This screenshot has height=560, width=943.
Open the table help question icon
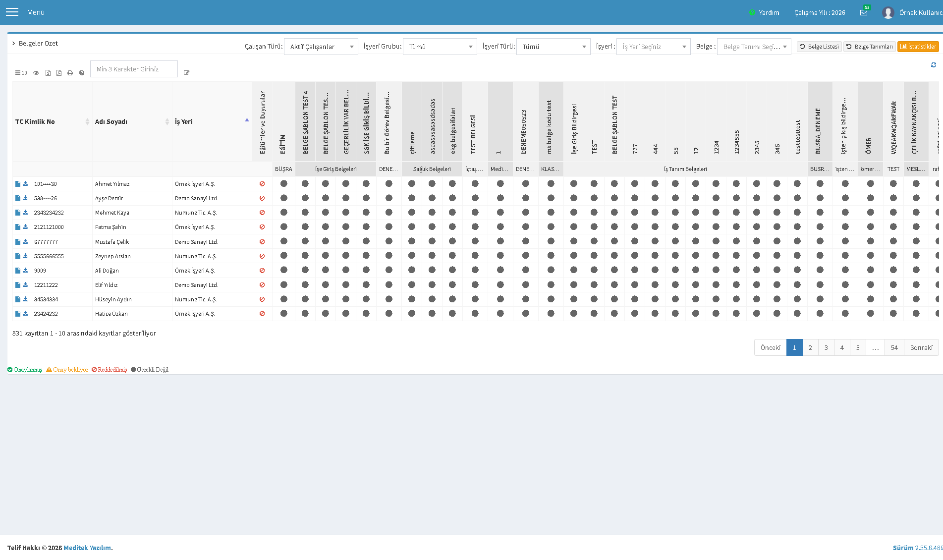(x=82, y=73)
